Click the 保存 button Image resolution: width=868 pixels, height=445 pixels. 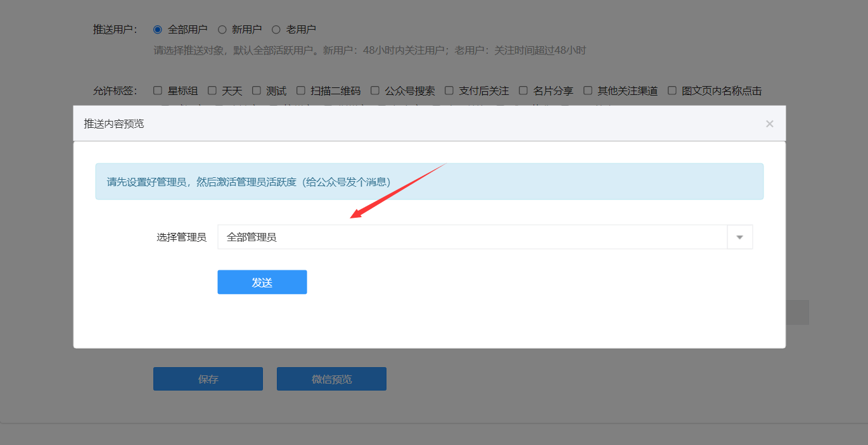click(x=208, y=379)
